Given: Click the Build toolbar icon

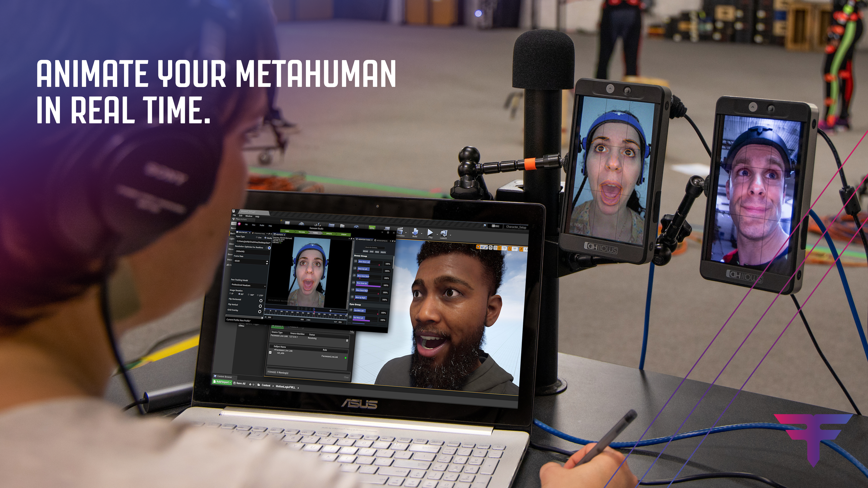Looking at the screenshot, I should click(415, 232).
